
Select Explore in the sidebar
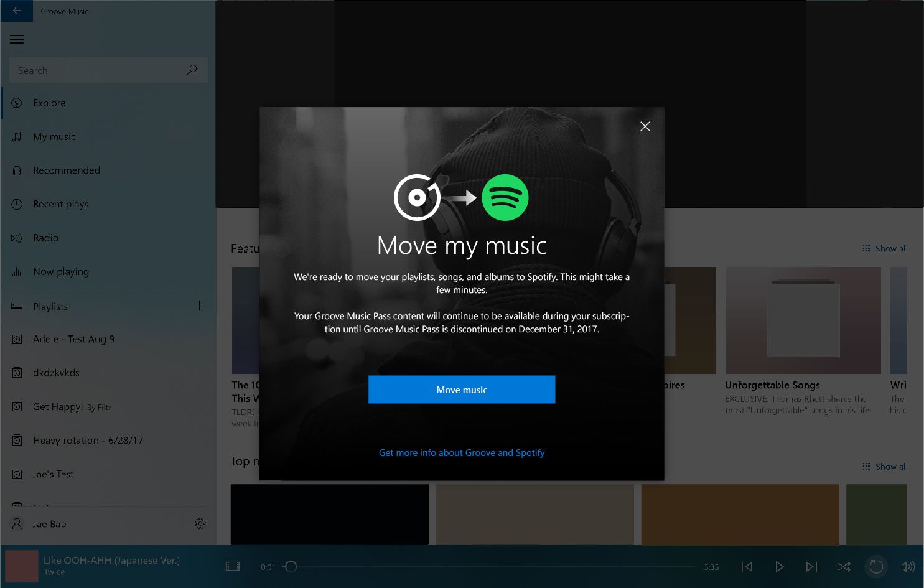[x=49, y=103]
